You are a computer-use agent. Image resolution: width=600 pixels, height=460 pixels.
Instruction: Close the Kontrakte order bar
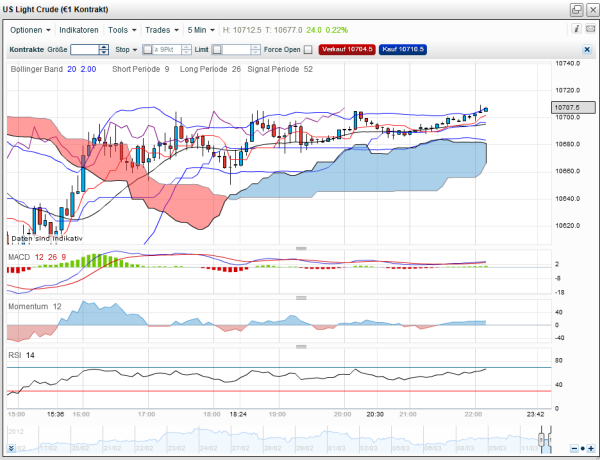[587, 48]
